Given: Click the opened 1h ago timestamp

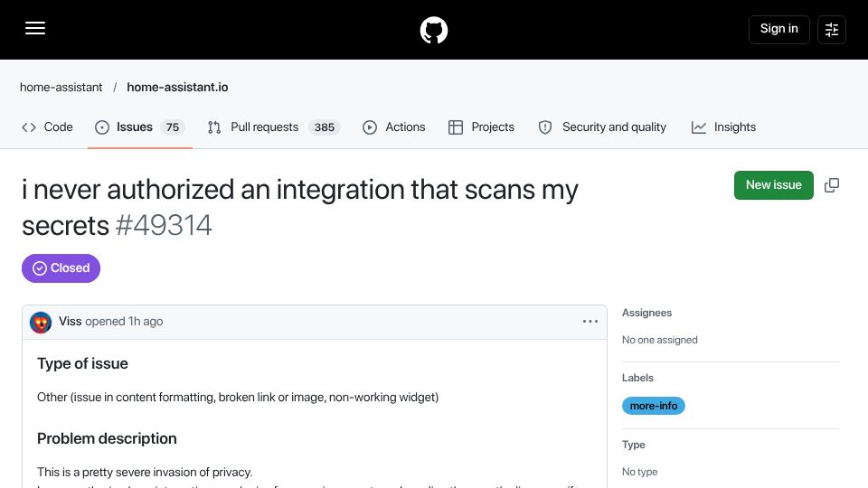Looking at the screenshot, I should tap(124, 322).
